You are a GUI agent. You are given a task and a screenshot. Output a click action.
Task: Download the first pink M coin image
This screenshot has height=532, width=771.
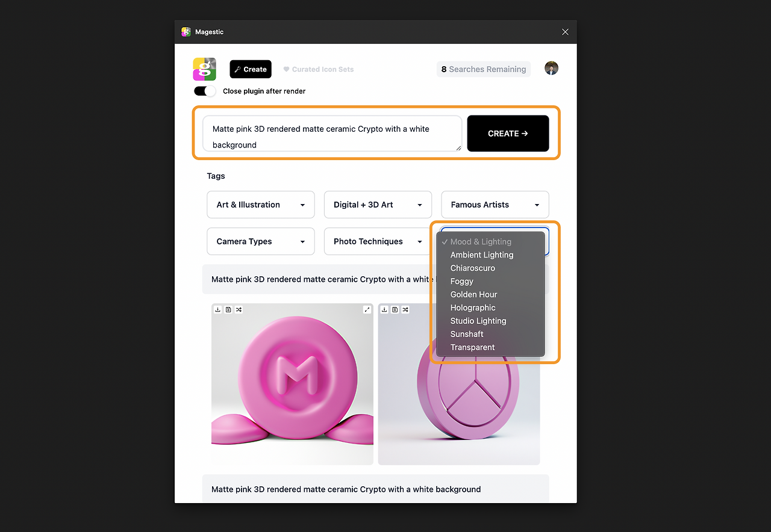click(x=217, y=310)
